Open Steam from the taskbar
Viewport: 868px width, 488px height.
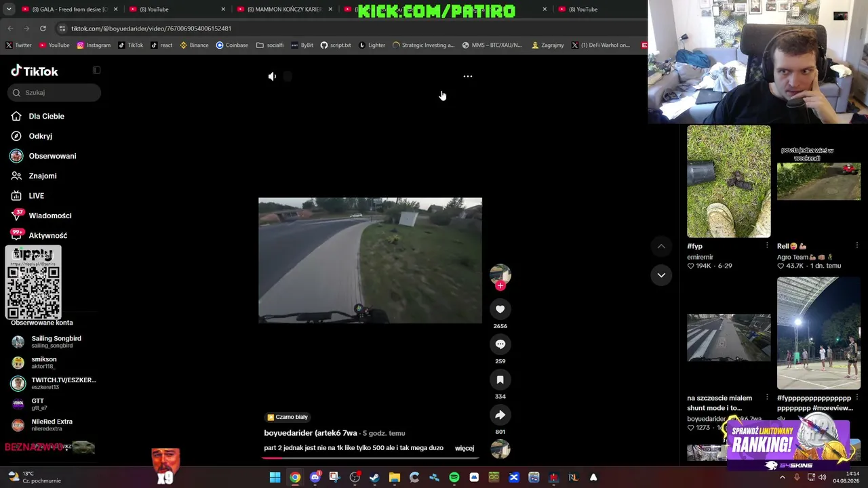click(x=374, y=477)
